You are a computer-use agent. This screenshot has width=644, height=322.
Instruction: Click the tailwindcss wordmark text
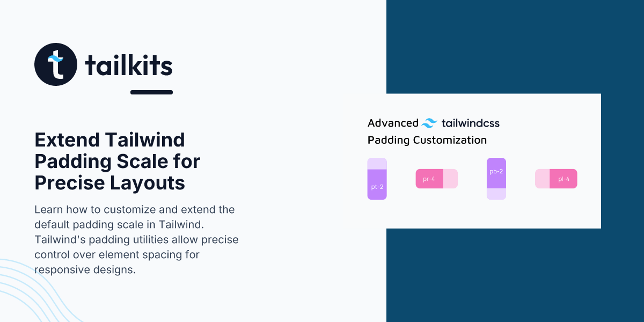tap(470, 123)
